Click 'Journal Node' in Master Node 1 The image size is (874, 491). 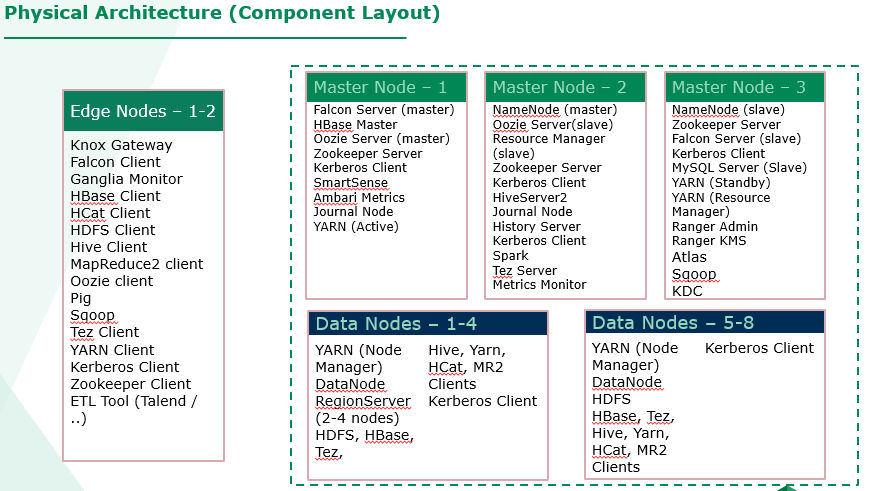coord(353,212)
